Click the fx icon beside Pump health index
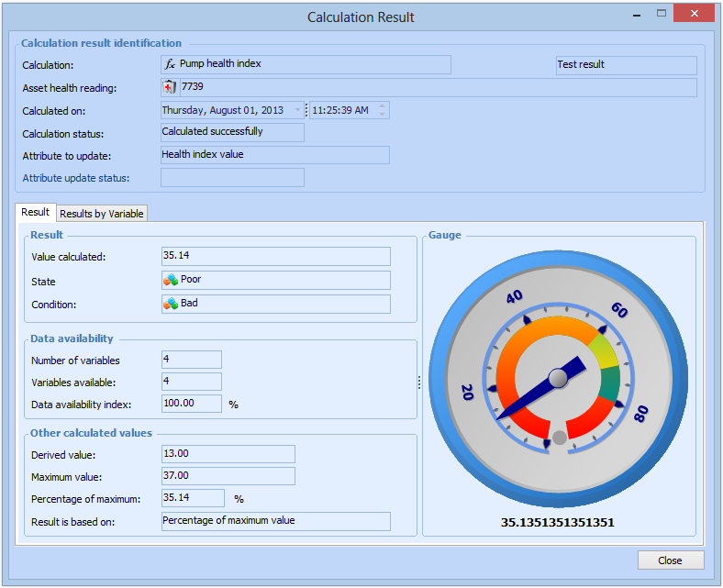 (170, 64)
